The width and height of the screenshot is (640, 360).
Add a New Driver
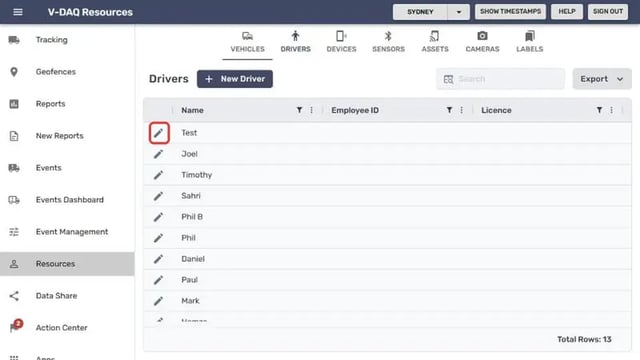pos(235,79)
